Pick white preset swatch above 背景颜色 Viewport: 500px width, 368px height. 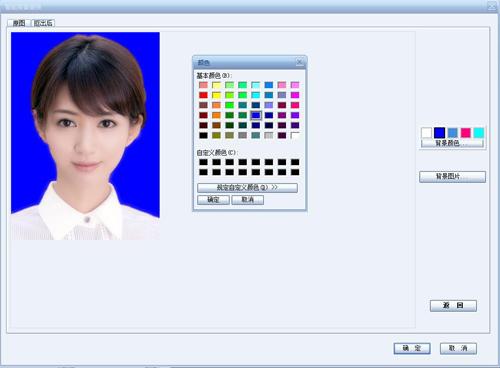click(x=426, y=133)
